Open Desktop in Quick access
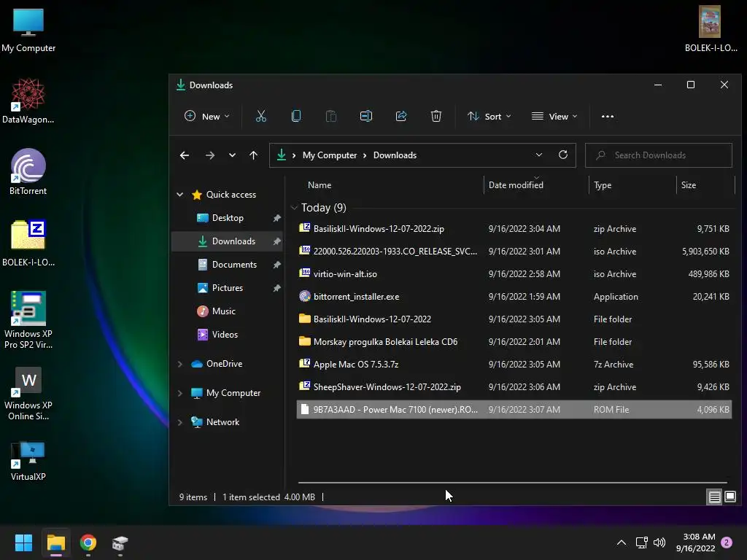 click(228, 217)
